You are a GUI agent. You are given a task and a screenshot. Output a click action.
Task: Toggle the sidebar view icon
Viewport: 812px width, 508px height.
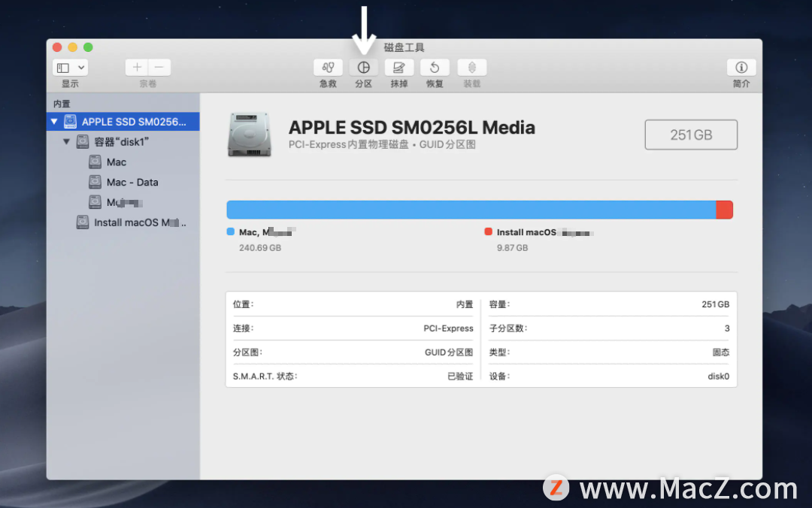tap(63, 68)
